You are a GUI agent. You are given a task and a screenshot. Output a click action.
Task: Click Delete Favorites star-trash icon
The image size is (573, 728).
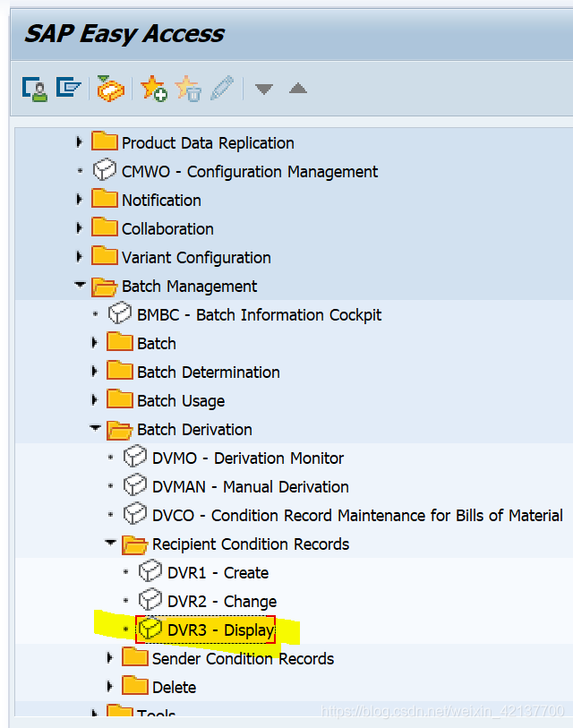pyautogui.click(x=188, y=89)
